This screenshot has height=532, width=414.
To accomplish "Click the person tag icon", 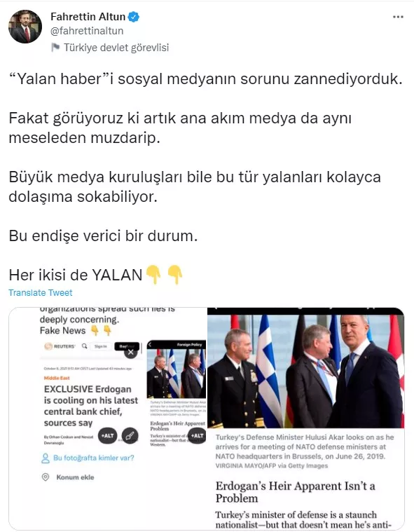I will [45, 458].
